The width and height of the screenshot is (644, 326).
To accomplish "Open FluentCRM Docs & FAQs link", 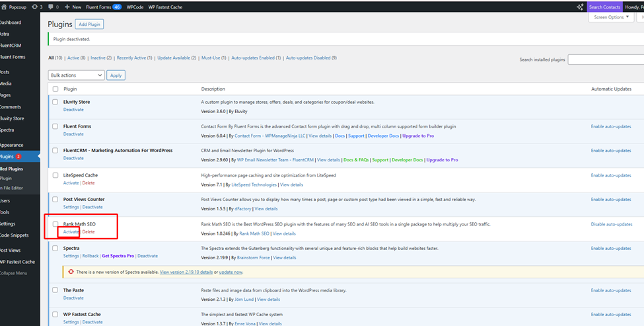I will point(356,160).
